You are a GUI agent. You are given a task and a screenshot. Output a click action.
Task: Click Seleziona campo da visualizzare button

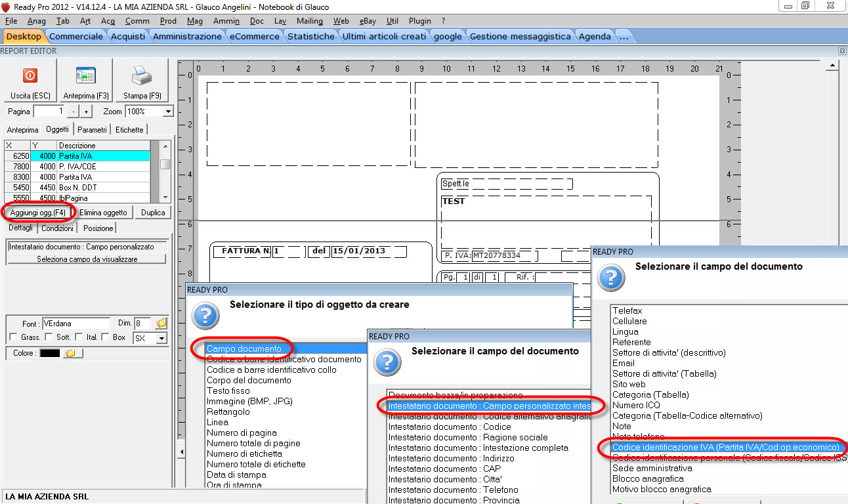click(87, 259)
